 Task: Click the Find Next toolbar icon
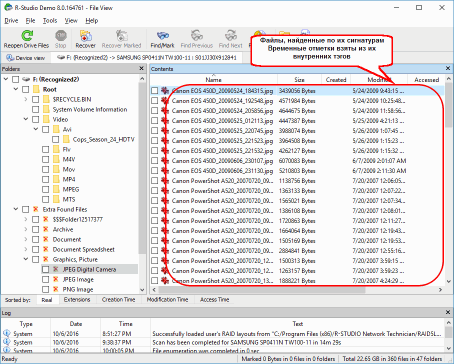231,36
